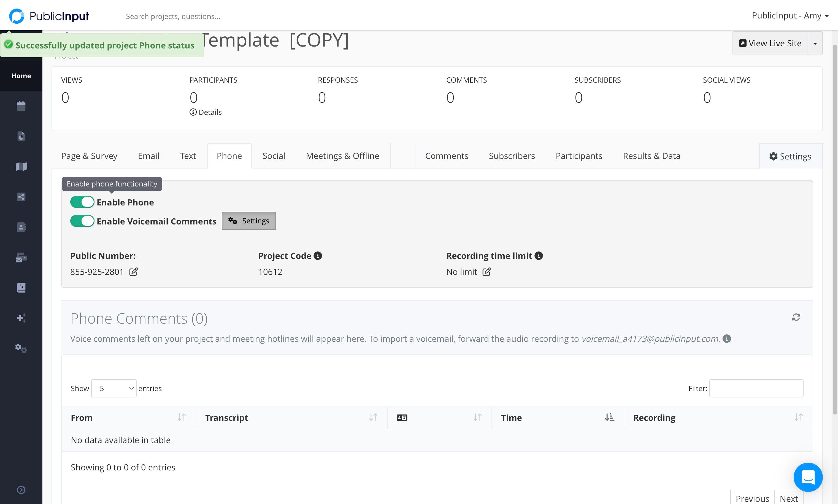This screenshot has height=504, width=838.
Task: Refresh the Phone Comments list
Action: (x=796, y=317)
